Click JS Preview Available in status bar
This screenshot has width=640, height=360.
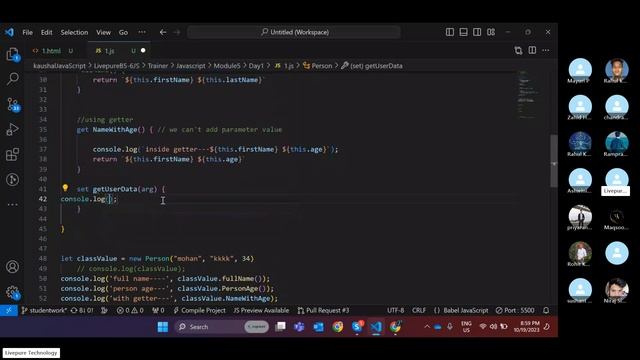pos(261,310)
